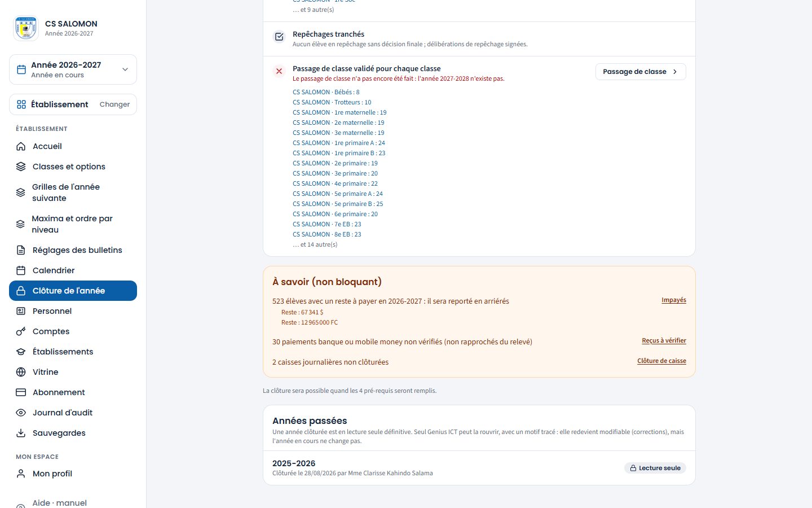The image size is (812, 508).
Task: Click the download icon for Sauvegardes
Action: pyautogui.click(x=21, y=433)
